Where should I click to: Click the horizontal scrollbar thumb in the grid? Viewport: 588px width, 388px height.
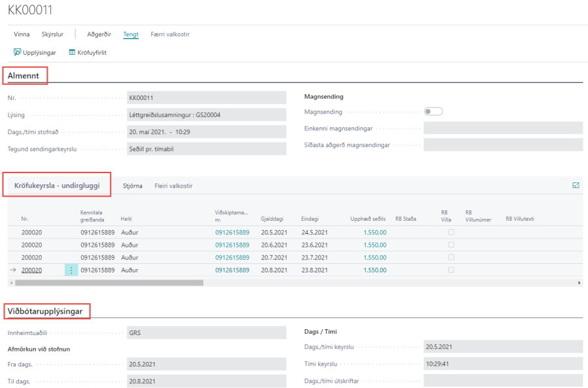point(109,283)
